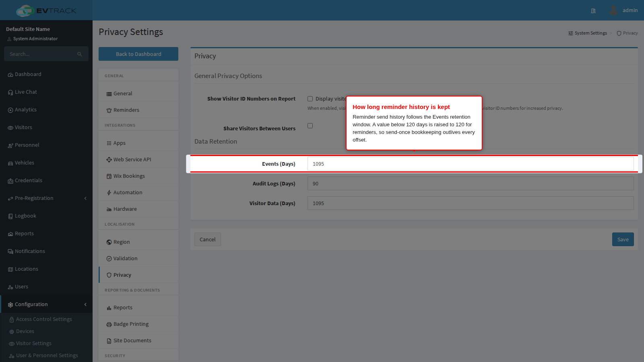The image size is (644, 362).
Task: Select Privacy in settings menu
Action: tap(138, 275)
